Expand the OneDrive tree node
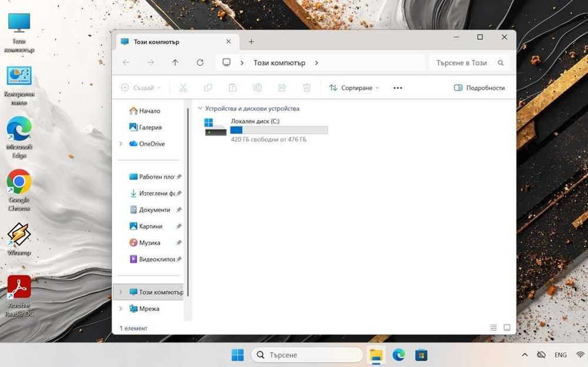The width and height of the screenshot is (588, 367). point(121,144)
